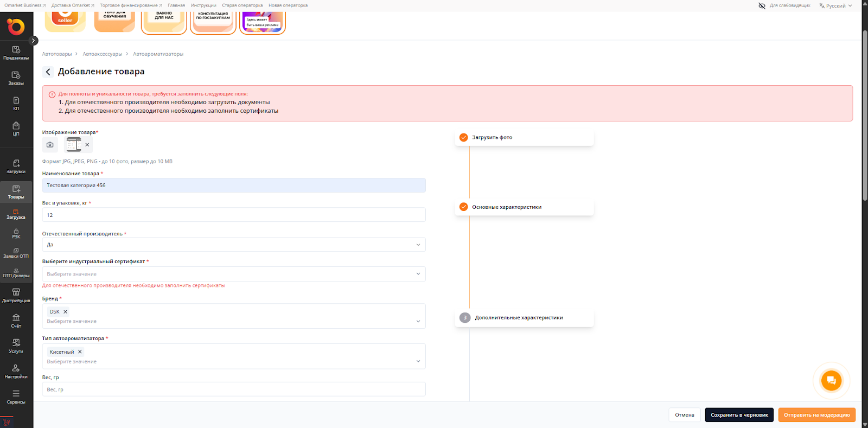Remove DSK brand tag

coord(65,312)
